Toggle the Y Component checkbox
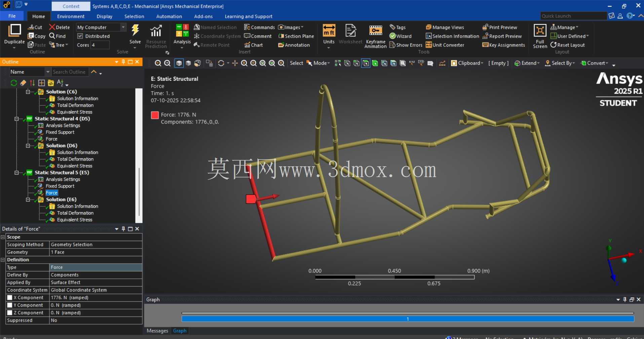This screenshot has height=339, width=644. (10, 305)
